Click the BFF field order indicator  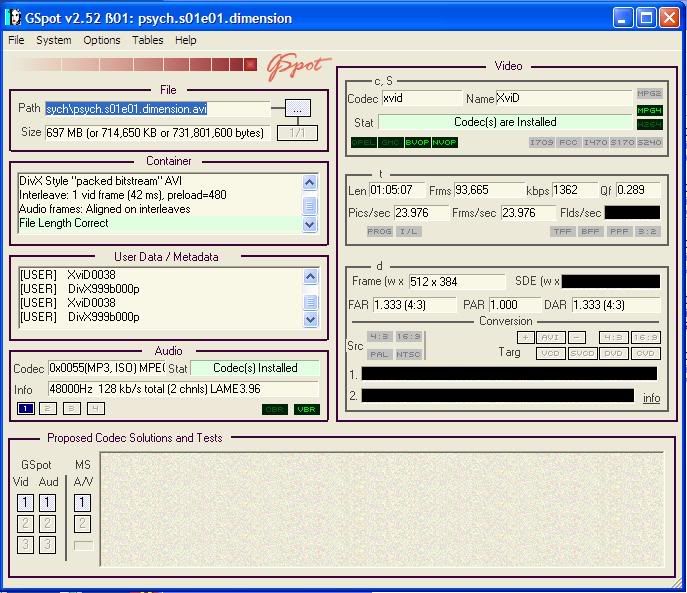(x=590, y=231)
